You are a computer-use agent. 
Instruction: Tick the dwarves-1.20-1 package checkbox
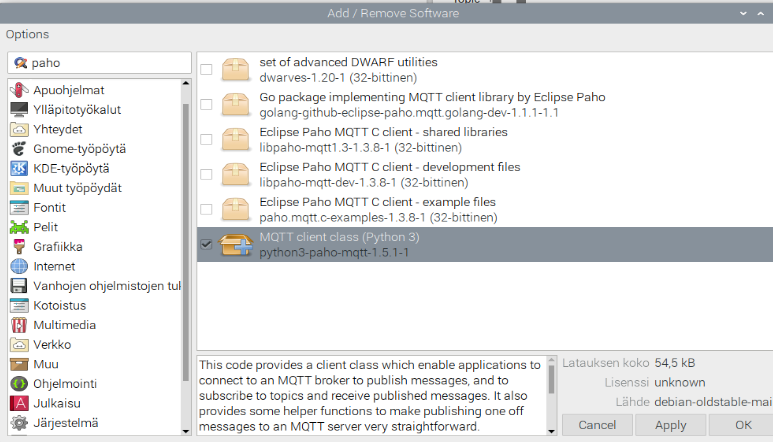coord(206,69)
